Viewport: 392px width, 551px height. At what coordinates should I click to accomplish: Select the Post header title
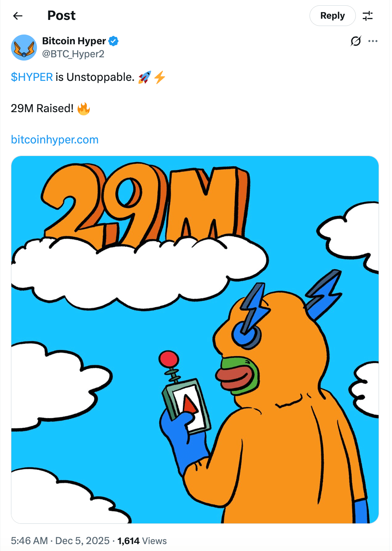click(61, 15)
